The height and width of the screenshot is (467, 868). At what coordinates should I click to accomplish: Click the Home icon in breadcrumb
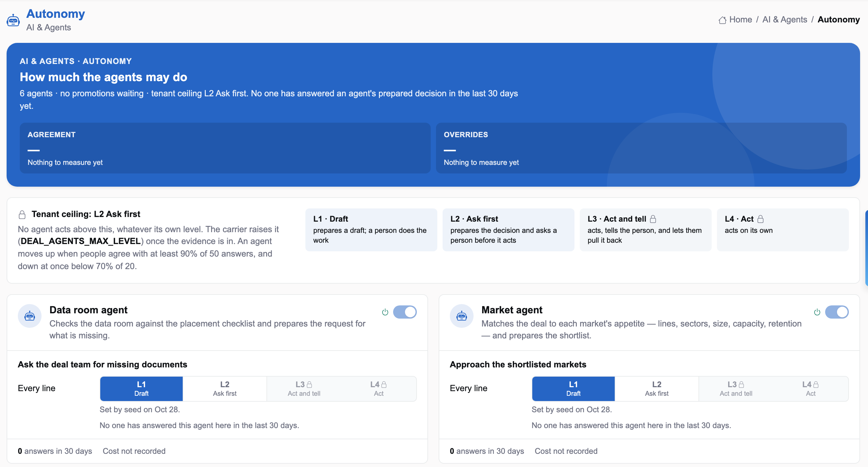(x=722, y=20)
